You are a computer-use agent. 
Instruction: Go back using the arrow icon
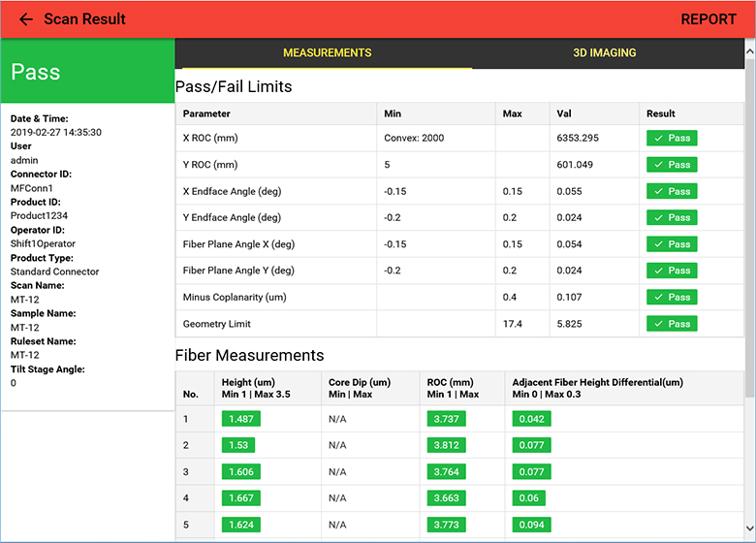(26, 19)
